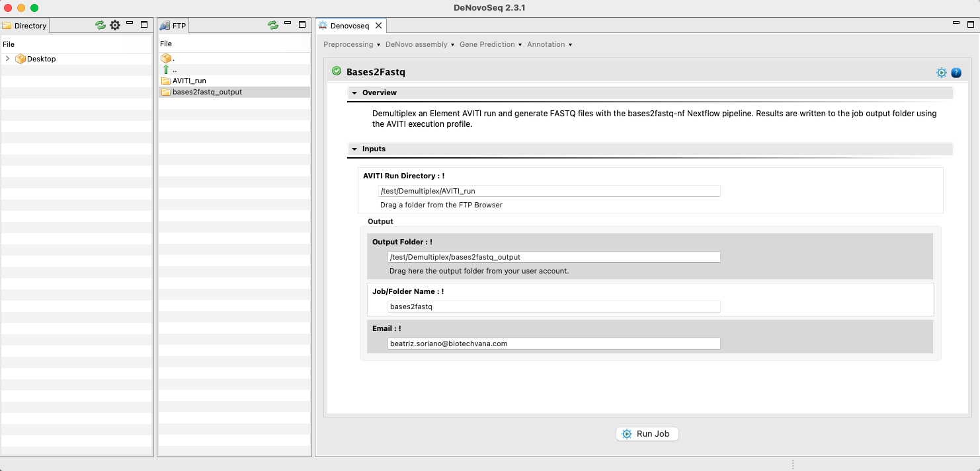Click the 'Output' group label
Screen dimensions: 980x471
[380, 221]
